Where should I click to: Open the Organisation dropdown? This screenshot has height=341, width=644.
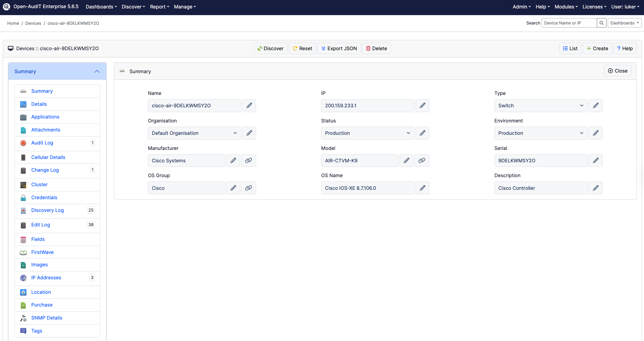pyautogui.click(x=194, y=133)
